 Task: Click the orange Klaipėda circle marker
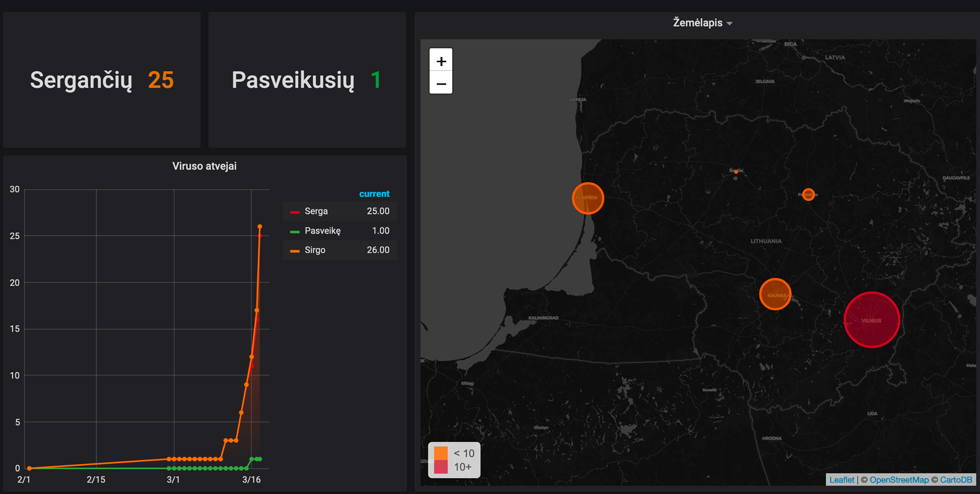pos(588,198)
